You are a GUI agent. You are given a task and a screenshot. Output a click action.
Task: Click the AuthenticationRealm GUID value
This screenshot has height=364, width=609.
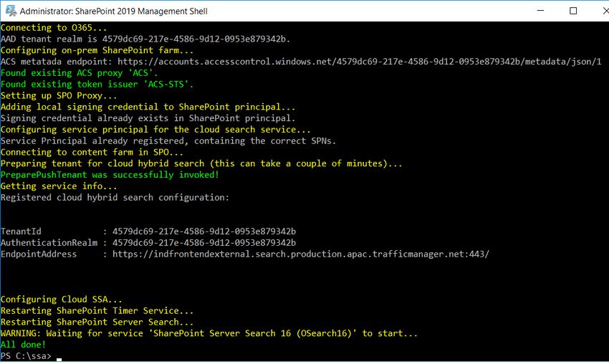[204, 243]
